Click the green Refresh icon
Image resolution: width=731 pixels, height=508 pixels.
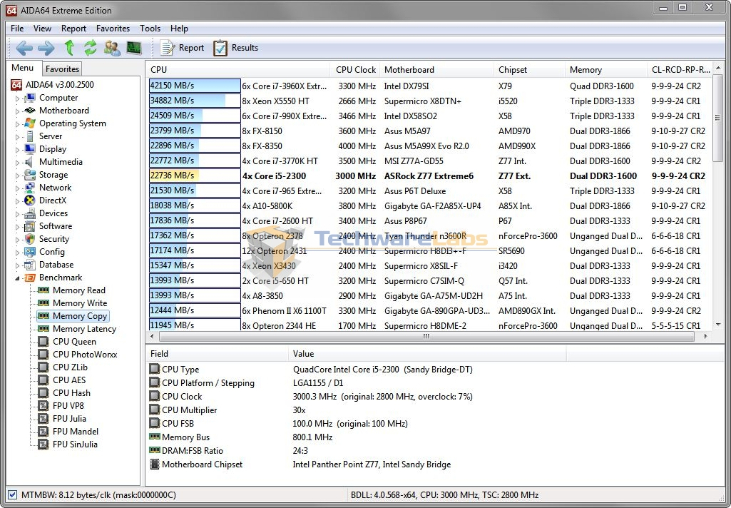pyautogui.click(x=90, y=48)
